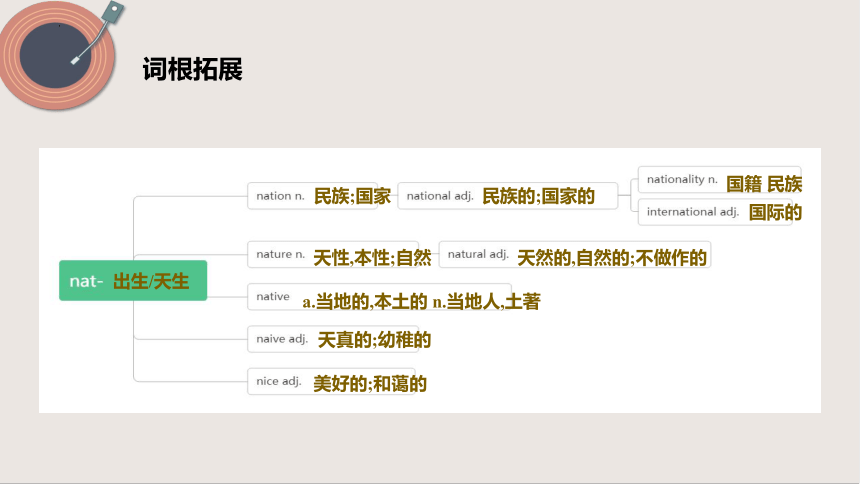860x484 pixels.
Task: Click the translation 国际的
Action: coord(775,212)
